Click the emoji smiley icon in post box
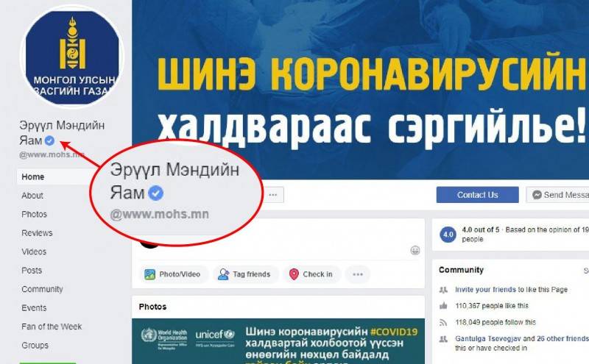 (415, 250)
